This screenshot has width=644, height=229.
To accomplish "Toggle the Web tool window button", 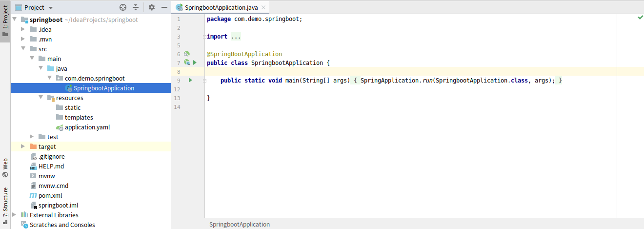I will tap(5, 167).
